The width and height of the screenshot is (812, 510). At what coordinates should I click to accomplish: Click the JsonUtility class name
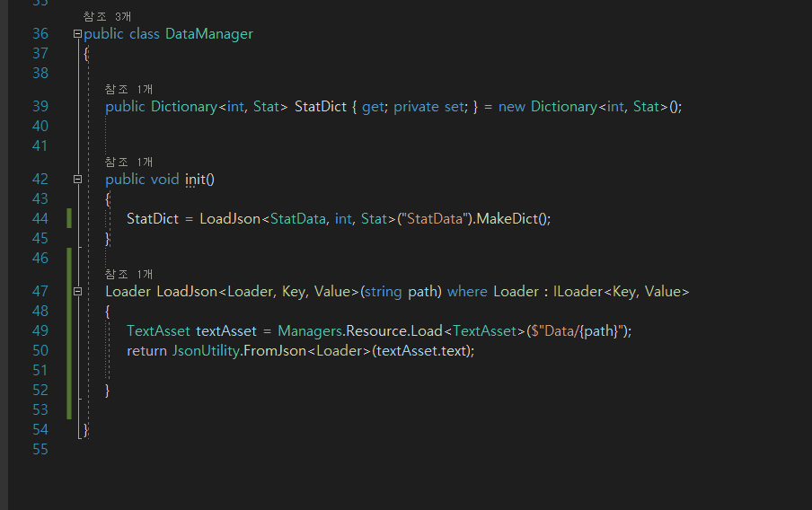point(204,350)
